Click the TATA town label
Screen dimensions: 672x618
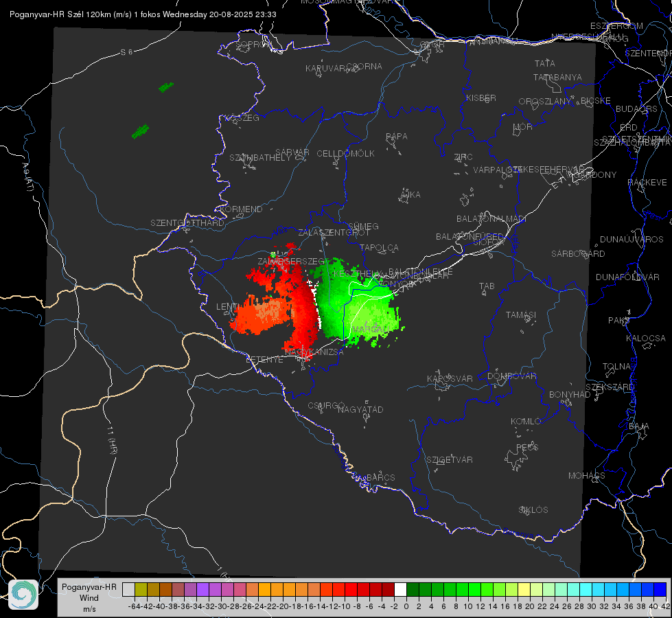545,63
